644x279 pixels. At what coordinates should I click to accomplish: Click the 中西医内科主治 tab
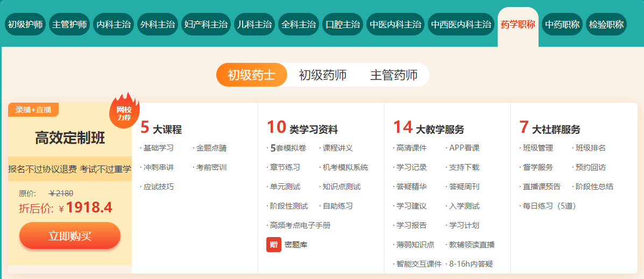[461, 25]
